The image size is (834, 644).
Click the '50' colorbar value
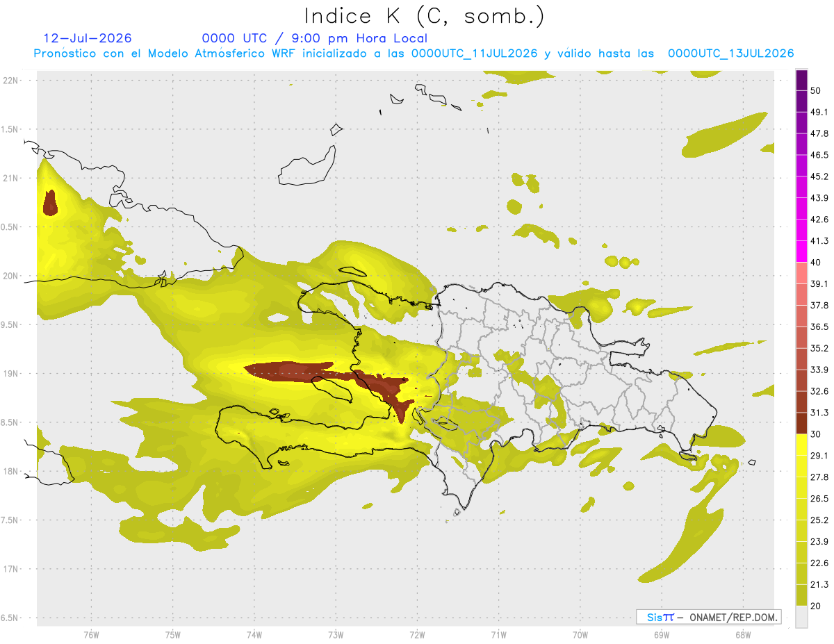pos(817,90)
